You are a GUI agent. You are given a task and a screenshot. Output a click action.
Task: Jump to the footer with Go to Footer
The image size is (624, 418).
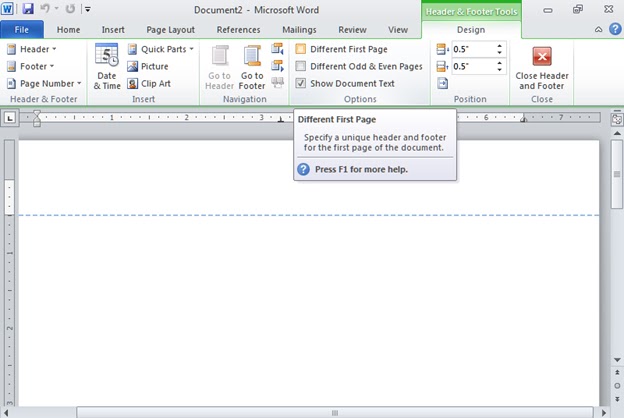pyautogui.click(x=252, y=67)
